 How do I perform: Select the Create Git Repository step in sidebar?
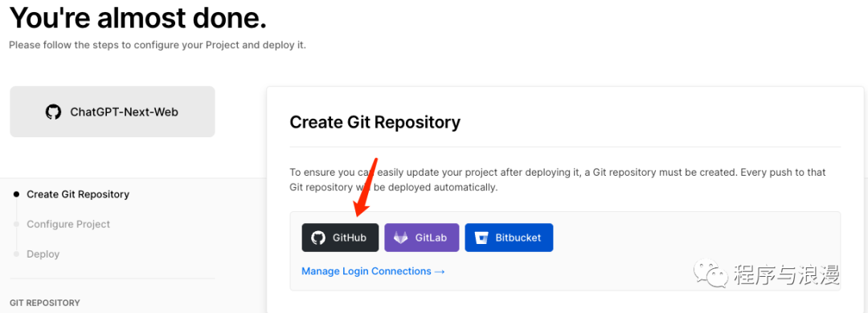click(78, 194)
